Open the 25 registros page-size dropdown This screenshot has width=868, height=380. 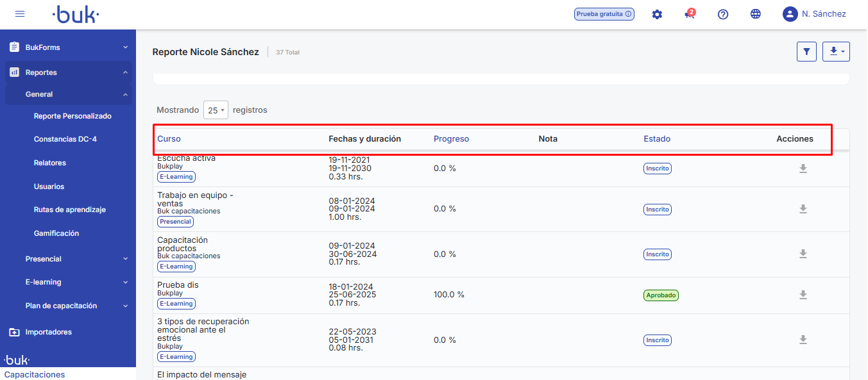[216, 110]
